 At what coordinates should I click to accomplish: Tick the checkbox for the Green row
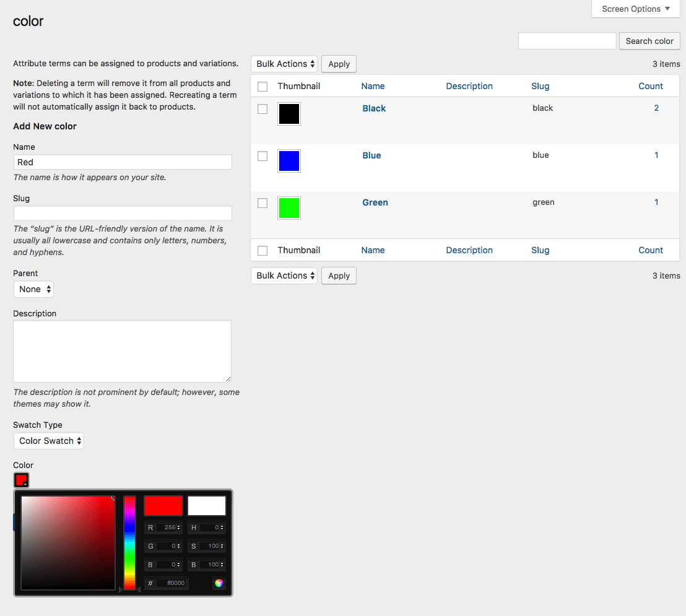[263, 203]
